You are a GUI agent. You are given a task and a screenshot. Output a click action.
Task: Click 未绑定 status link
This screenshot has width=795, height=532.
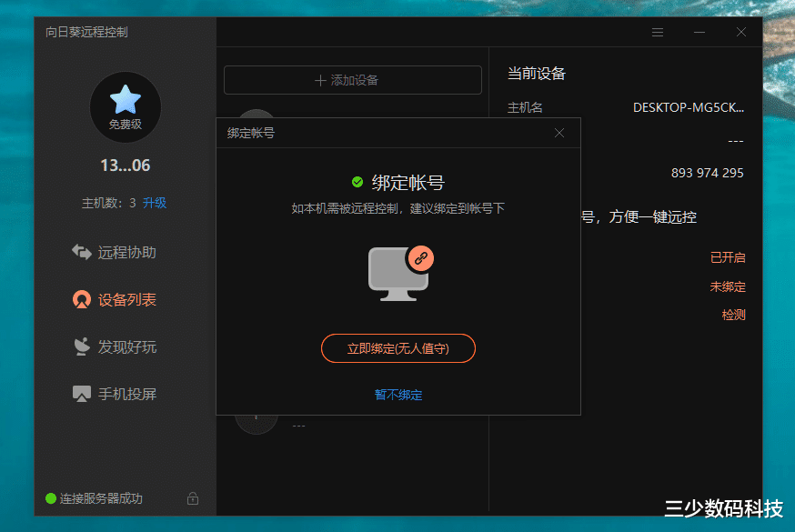[728, 286]
